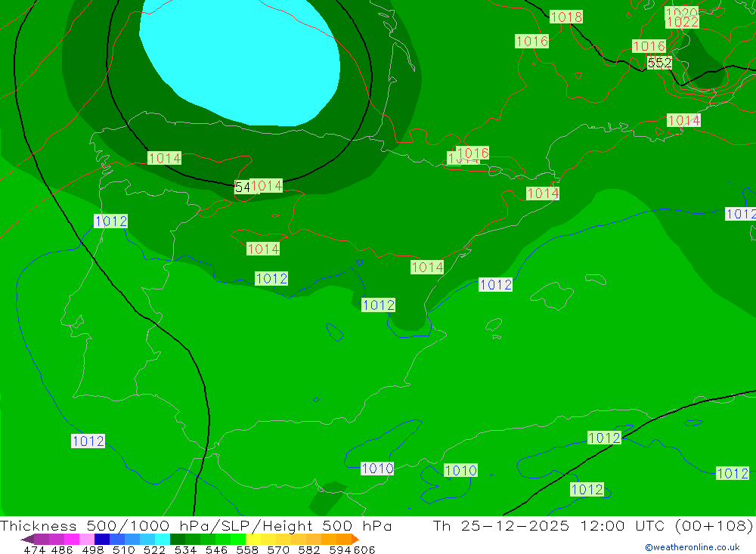The image size is (756, 554).
Task: Choose the pale pink swatch in the legend
Action: pyautogui.click(x=87, y=539)
